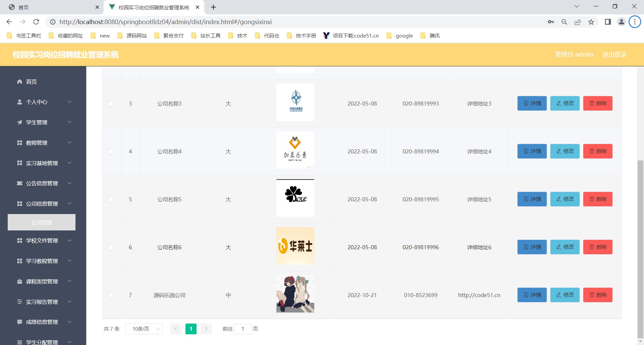The height and width of the screenshot is (345, 644).
Task: Bookmark this page with star icon
Action: (591, 22)
